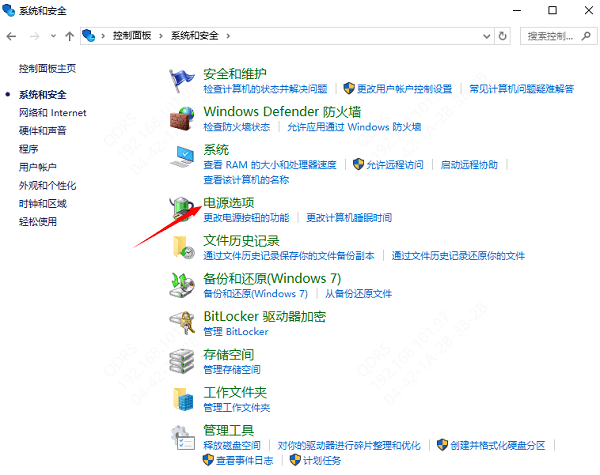Open 程序 category in sidebar
The image size is (600, 475).
pyautogui.click(x=28, y=149)
